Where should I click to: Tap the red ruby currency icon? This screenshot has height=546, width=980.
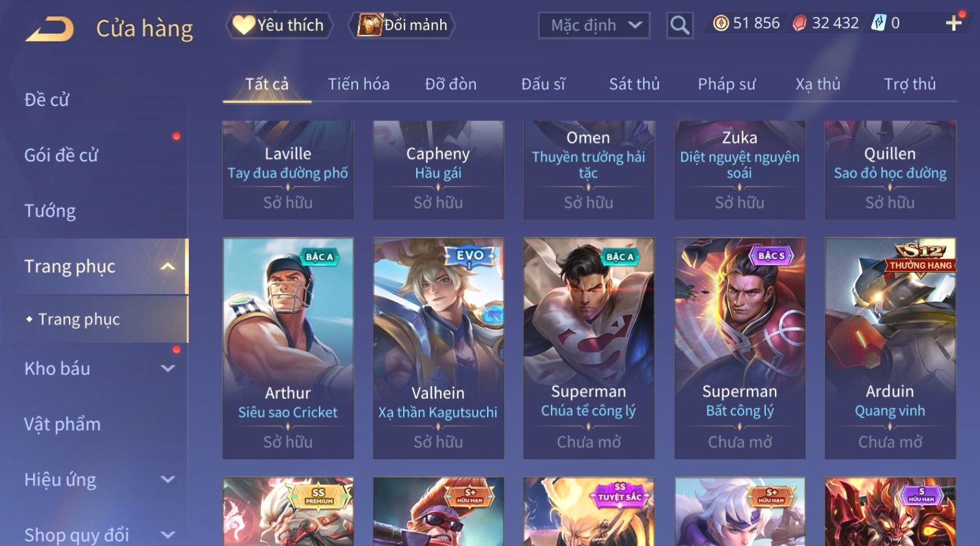point(800,23)
